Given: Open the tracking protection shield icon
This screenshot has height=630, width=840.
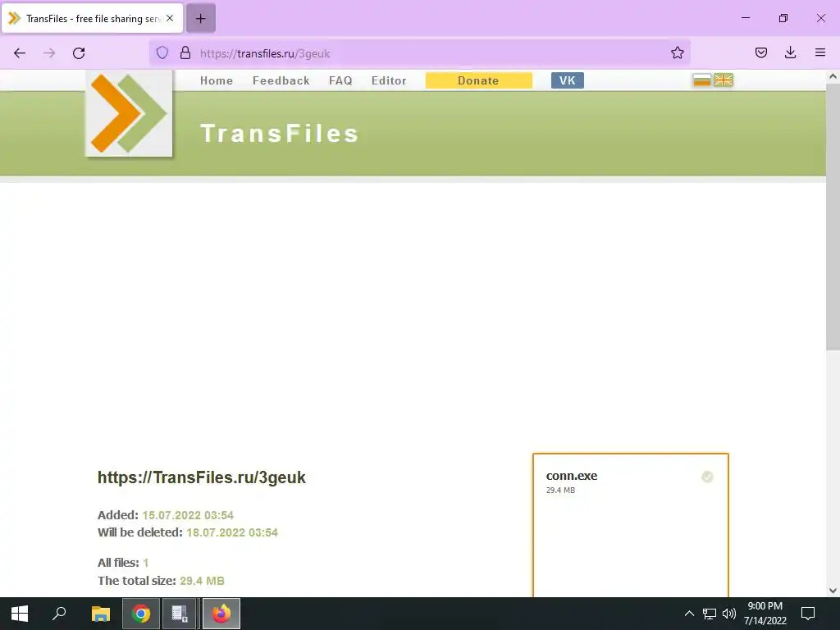Looking at the screenshot, I should click(x=162, y=52).
